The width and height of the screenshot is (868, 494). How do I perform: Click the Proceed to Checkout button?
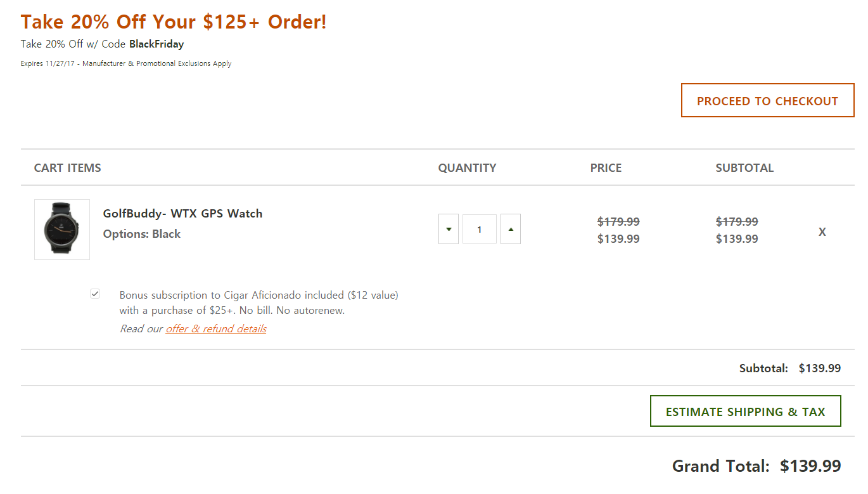coord(767,101)
